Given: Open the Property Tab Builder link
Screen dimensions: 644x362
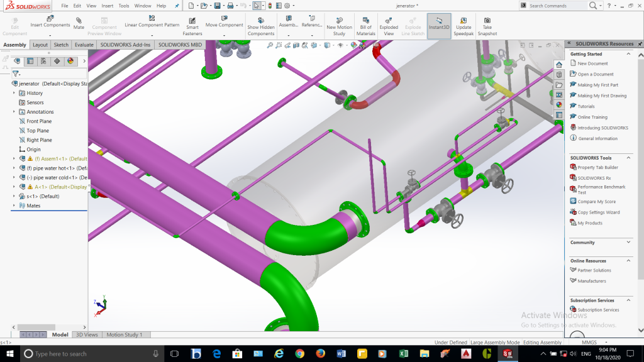Looking at the screenshot, I should coord(597,167).
